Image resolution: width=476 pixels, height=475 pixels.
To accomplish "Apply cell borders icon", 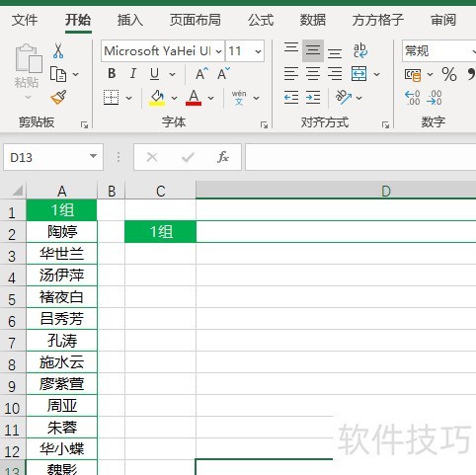I will [x=112, y=98].
